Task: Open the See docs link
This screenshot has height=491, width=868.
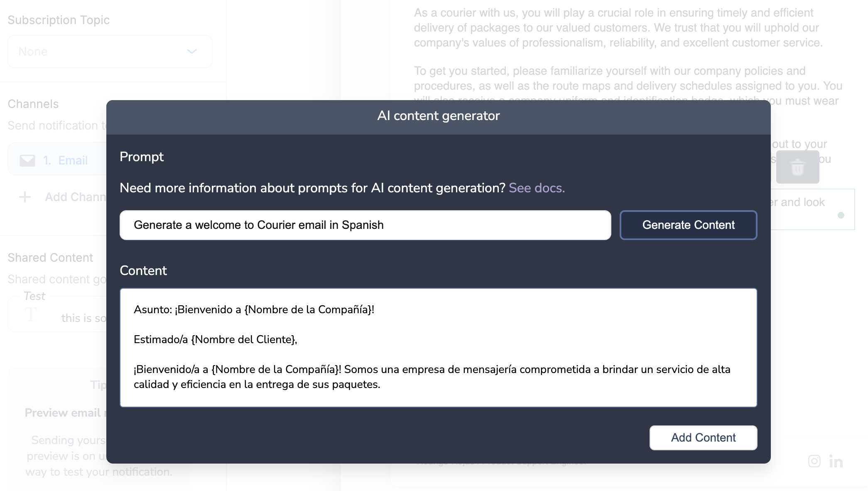Action: click(537, 188)
